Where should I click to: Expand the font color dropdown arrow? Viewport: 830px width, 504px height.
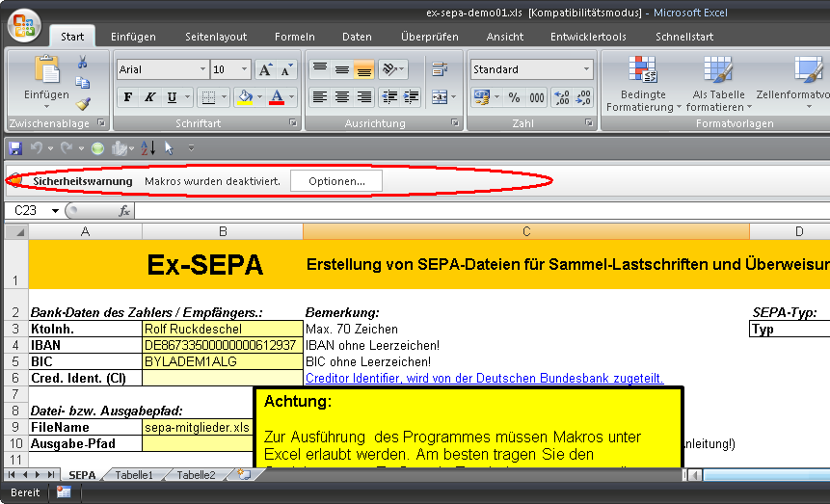[291, 97]
